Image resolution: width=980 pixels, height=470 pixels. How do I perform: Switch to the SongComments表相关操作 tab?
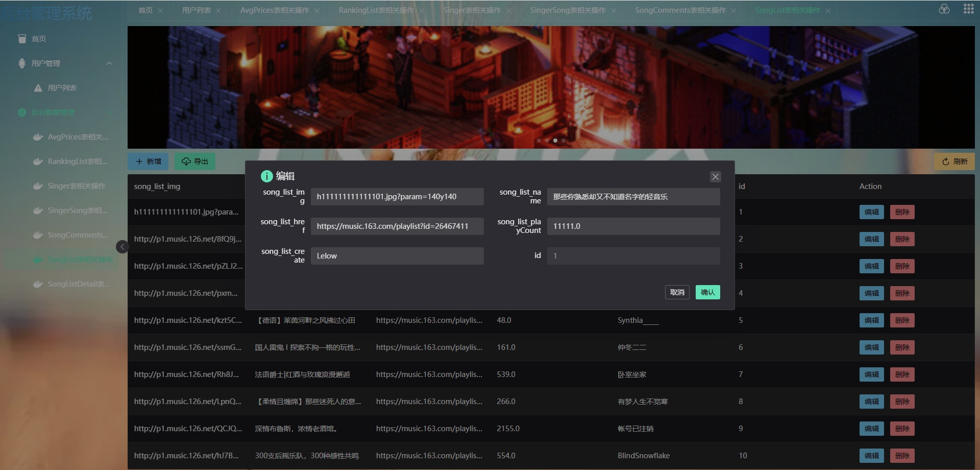680,10
